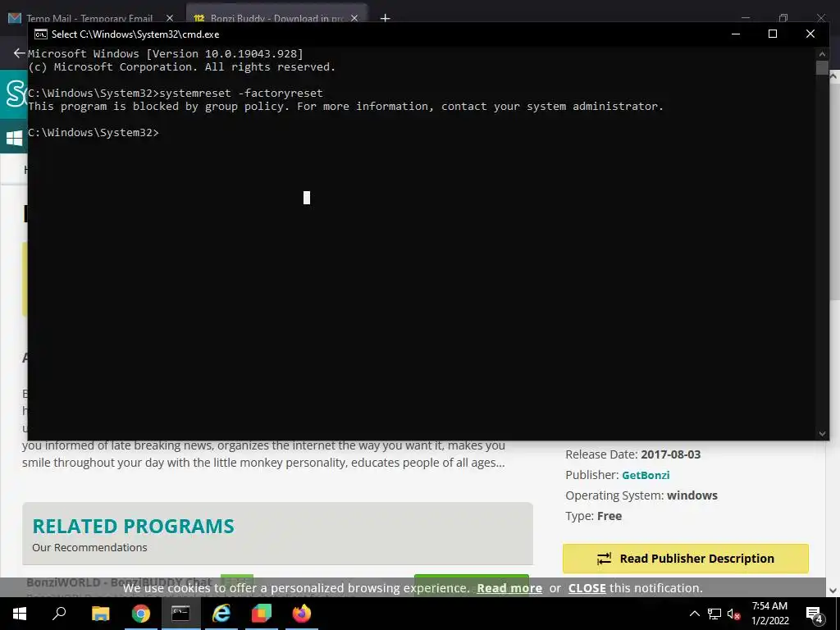This screenshot has width=840, height=630.
Task: Go back in the browser
Action: pyautogui.click(x=20, y=53)
